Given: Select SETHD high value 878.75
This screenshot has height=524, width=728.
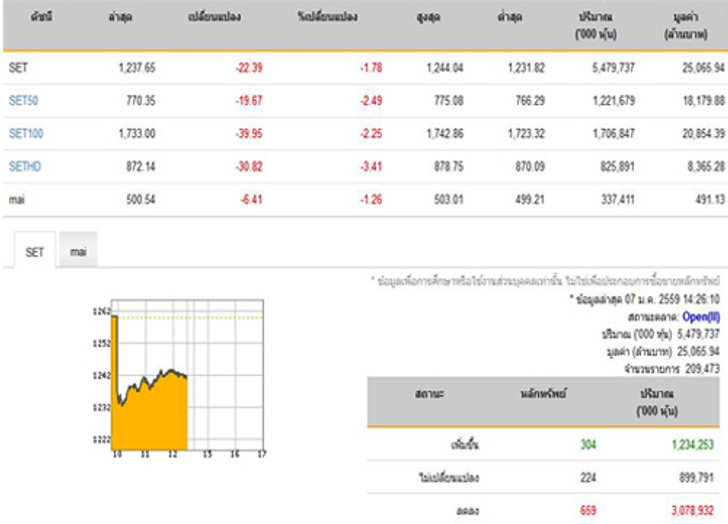Looking at the screenshot, I should tap(448, 166).
